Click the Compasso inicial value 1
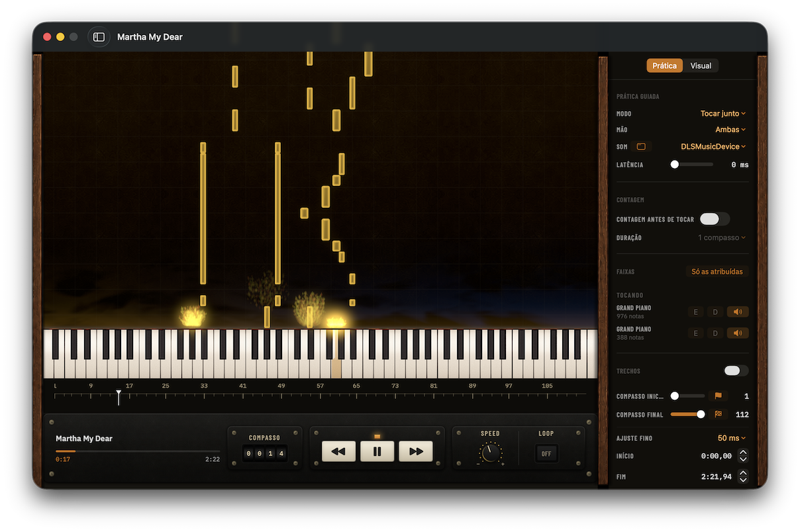The height and width of the screenshot is (532, 800). click(746, 396)
